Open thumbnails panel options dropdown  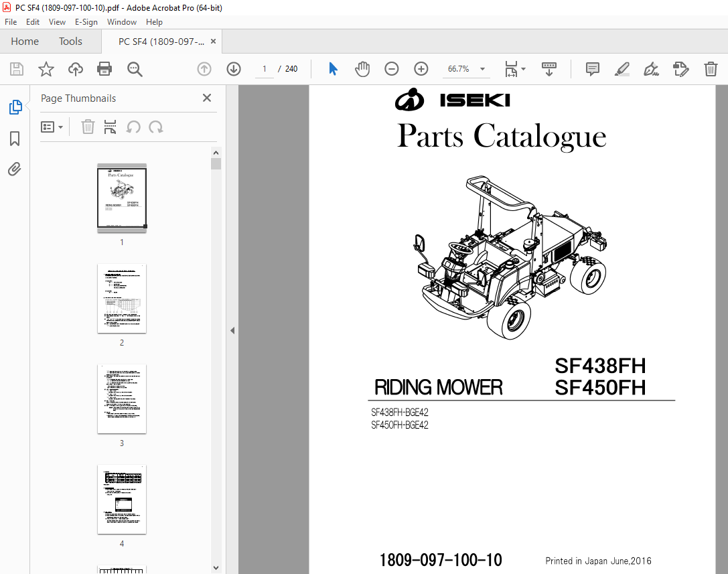point(52,127)
